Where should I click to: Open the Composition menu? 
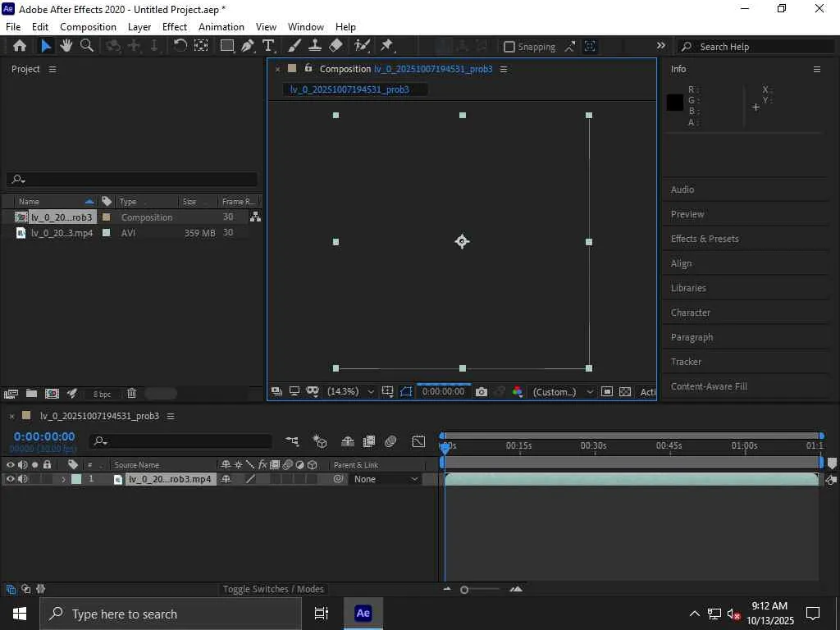click(x=88, y=27)
